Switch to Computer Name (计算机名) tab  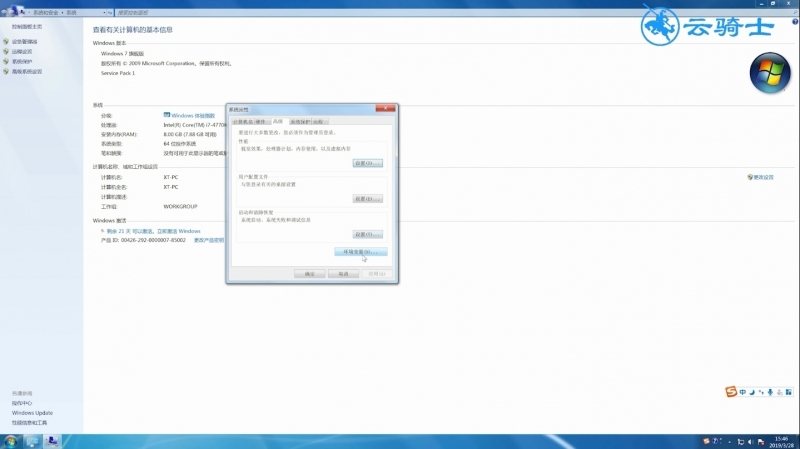pyautogui.click(x=243, y=122)
